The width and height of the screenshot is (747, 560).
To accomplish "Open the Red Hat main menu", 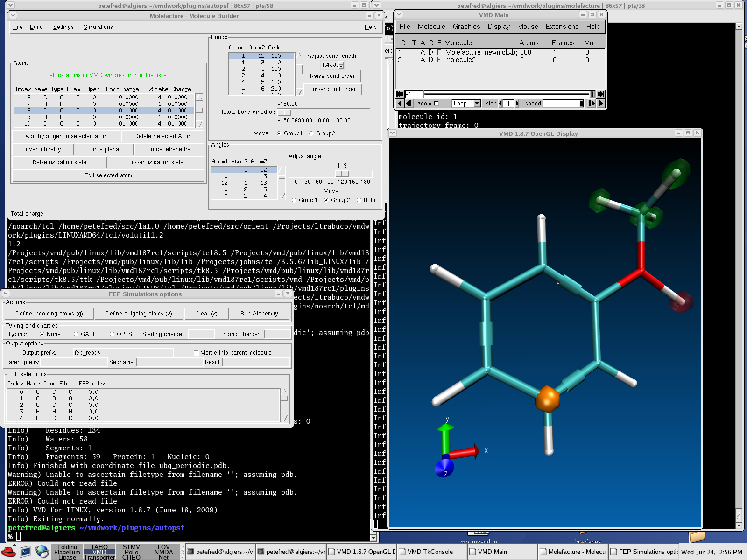I will click(x=9, y=552).
